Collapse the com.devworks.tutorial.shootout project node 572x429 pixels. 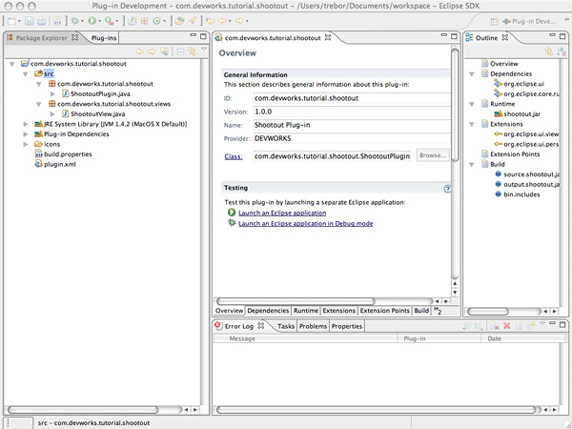pos(12,64)
